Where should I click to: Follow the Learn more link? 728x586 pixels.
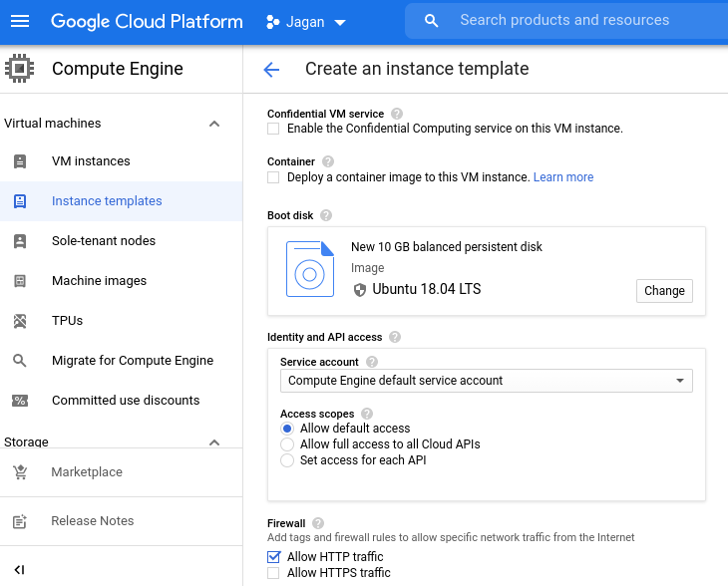coord(563,177)
